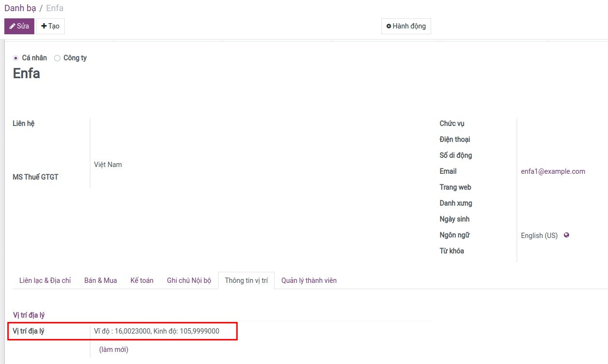The image size is (608, 364).
Task: Click the Việt Nam address text
Action: 108,165
